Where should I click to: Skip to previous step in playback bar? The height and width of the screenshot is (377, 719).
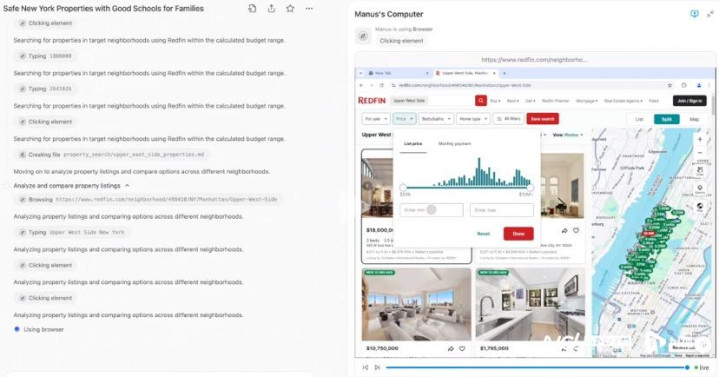click(365, 367)
